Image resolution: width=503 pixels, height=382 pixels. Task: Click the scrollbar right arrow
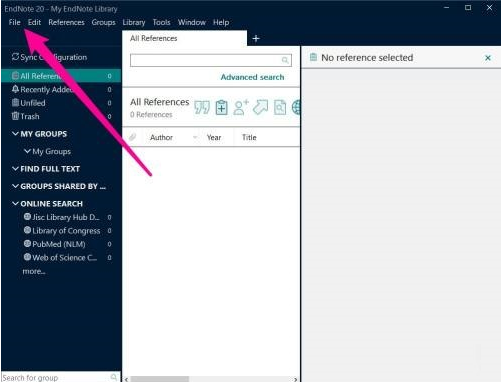pyautogui.click(x=295, y=379)
